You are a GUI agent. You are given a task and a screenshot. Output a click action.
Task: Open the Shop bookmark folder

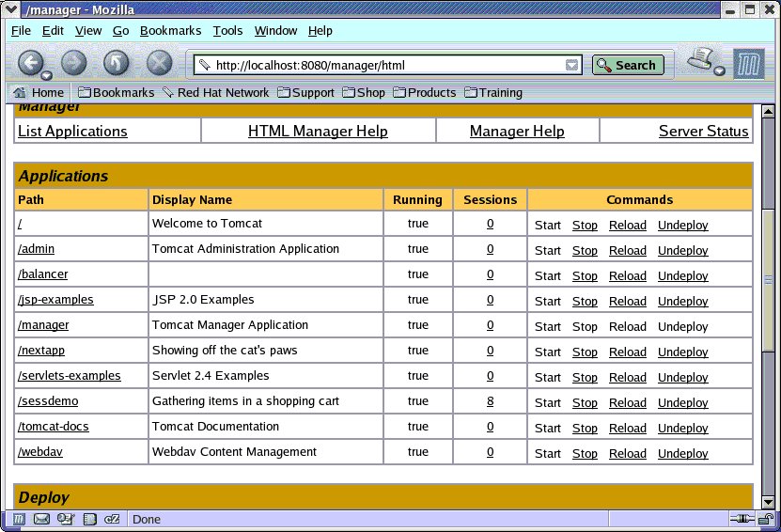click(364, 93)
